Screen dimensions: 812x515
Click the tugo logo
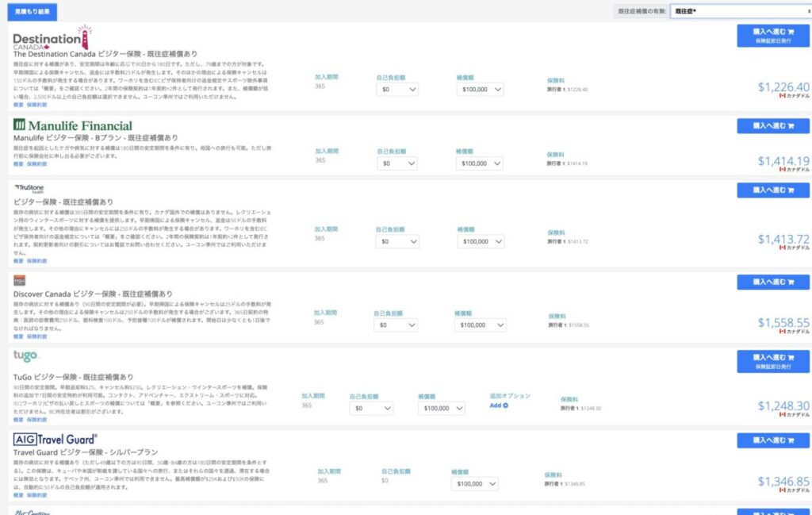point(25,356)
